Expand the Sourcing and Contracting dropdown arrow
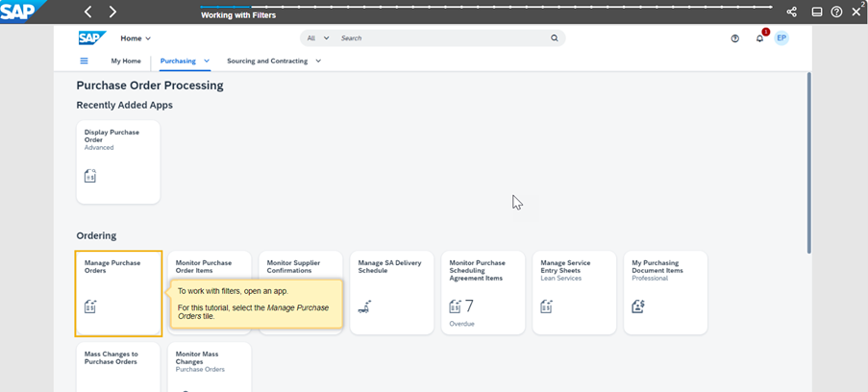This screenshot has height=392, width=868. pos(318,61)
